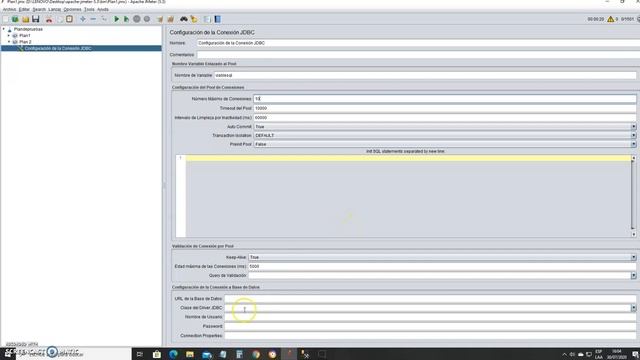Click the Paste clipboard toolbar icon
The height and width of the screenshot is (360, 640).
point(69,19)
